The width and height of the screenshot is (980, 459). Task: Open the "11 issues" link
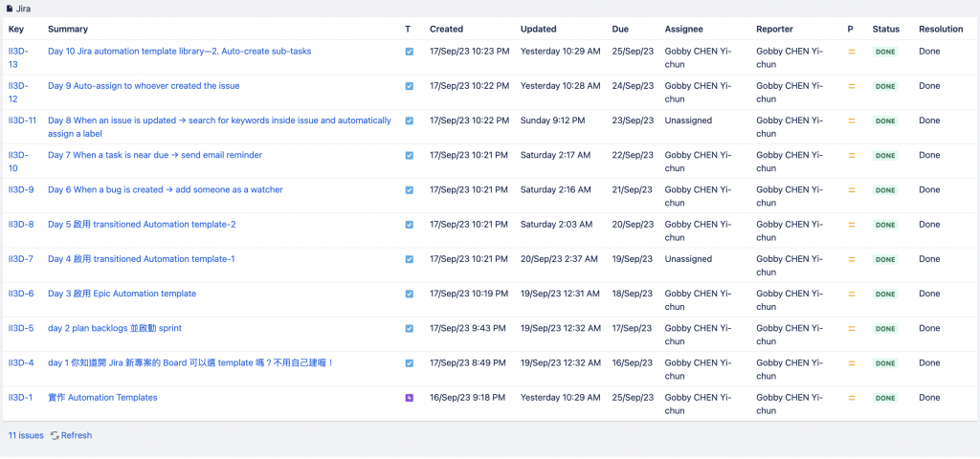point(26,436)
